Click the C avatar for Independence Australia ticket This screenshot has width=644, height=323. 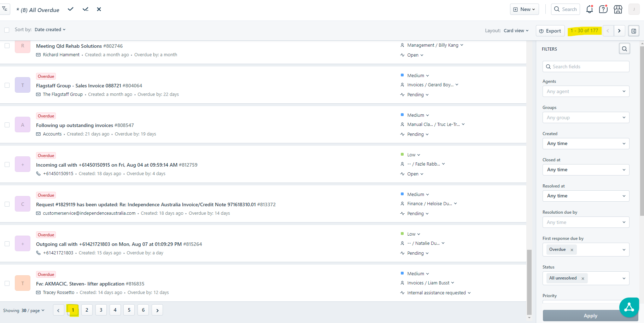point(23,204)
